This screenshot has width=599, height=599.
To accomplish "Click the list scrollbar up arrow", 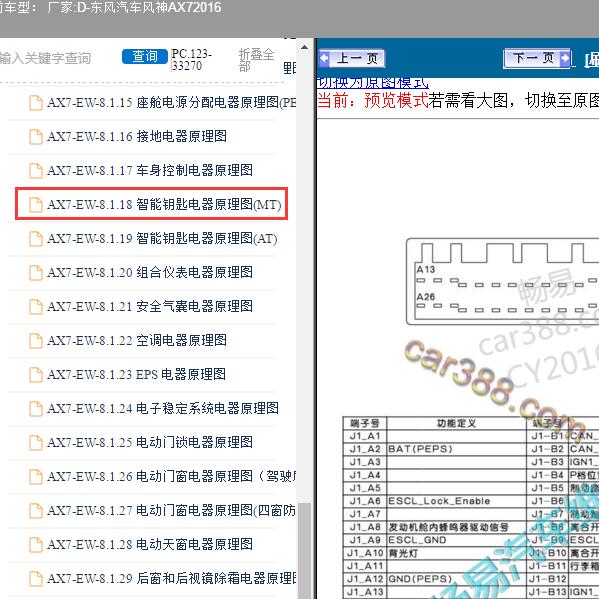I will pos(304,48).
